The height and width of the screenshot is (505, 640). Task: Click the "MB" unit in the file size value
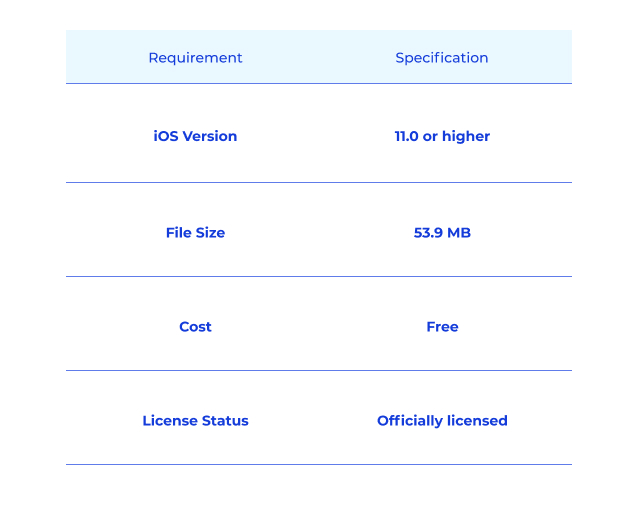pyautogui.click(x=459, y=233)
